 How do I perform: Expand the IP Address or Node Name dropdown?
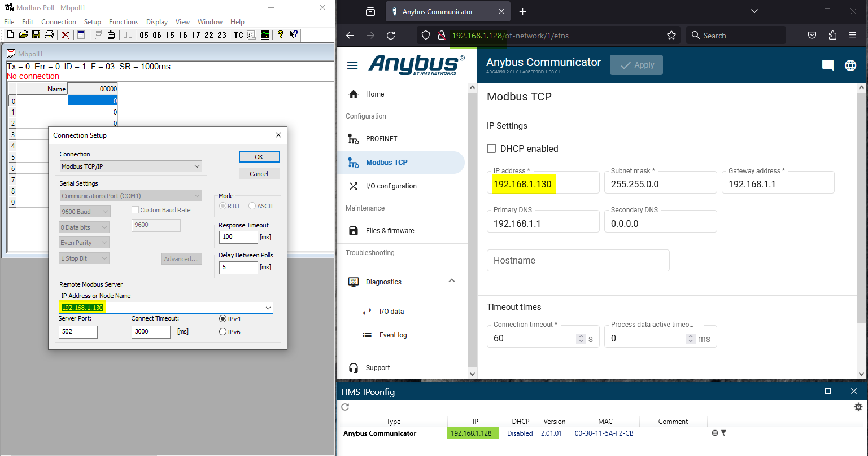(x=268, y=308)
